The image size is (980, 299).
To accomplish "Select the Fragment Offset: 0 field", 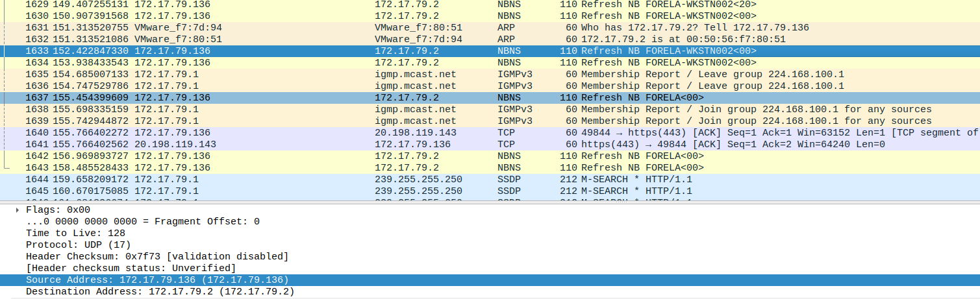I will pyautogui.click(x=142, y=221).
